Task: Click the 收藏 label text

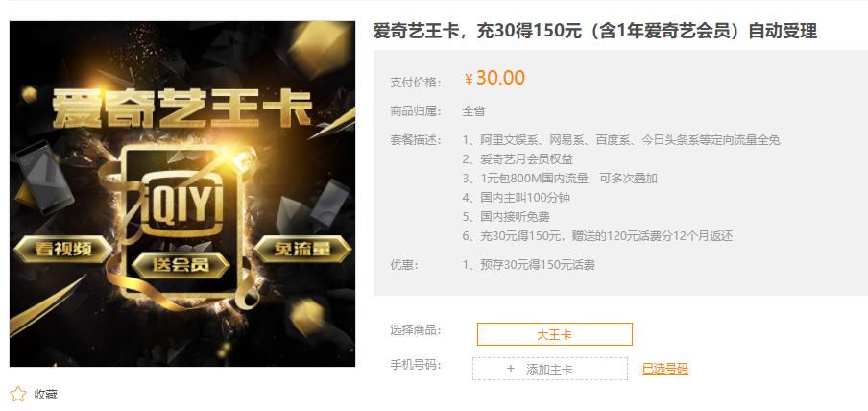Action: [x=45, y=395]
